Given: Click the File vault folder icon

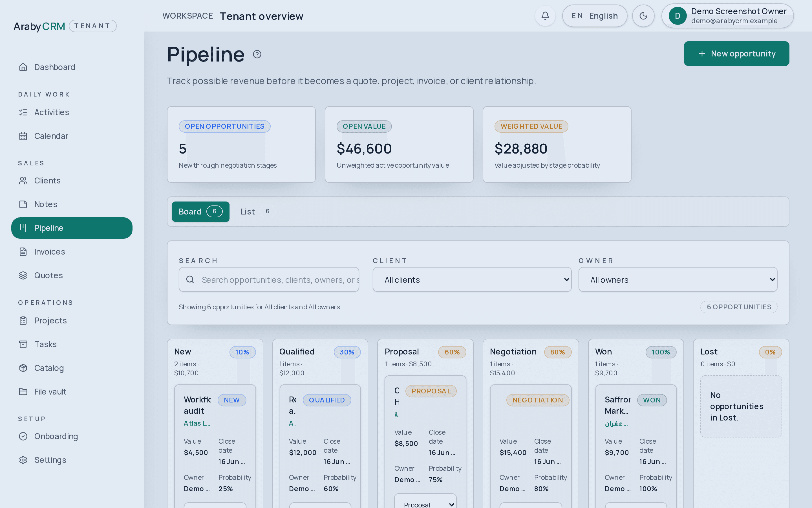Looking at the screenshot, I should [23, 392].
